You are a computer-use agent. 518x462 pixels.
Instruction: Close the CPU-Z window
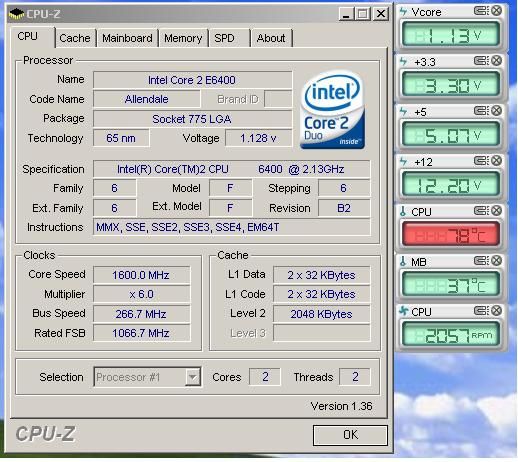(381, 14)
